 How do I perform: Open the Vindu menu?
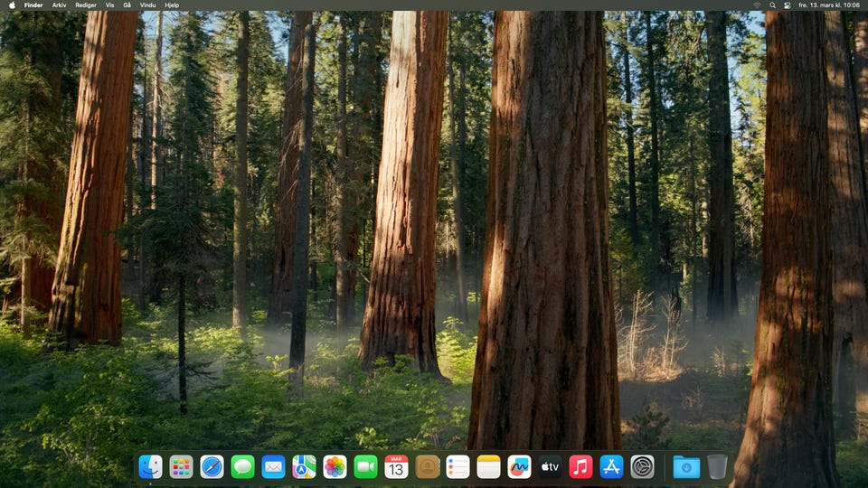pos(147,5)
